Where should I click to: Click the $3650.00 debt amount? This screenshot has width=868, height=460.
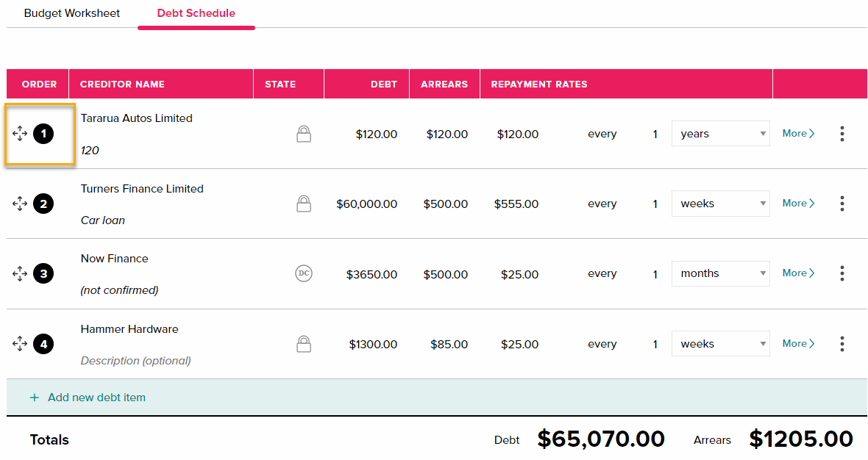[371, 274]
